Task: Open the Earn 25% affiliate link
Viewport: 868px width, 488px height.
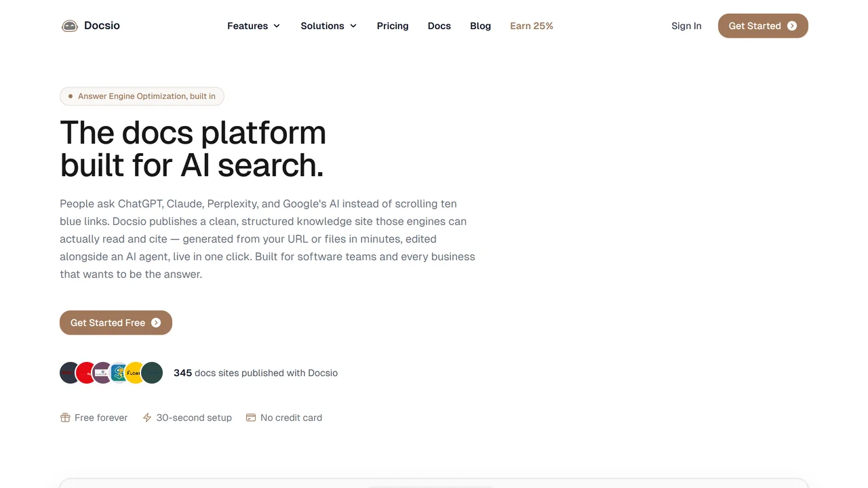Action: click(532, 26)
